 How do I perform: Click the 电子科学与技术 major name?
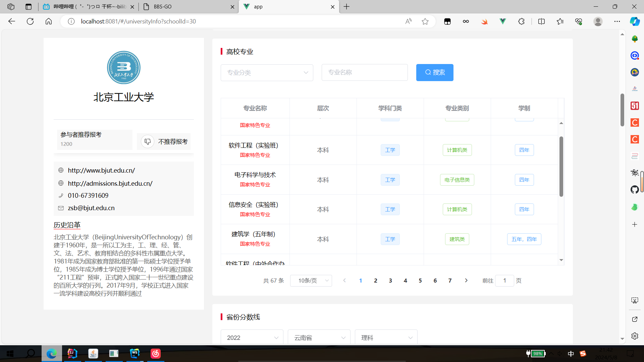pos(255,175)
